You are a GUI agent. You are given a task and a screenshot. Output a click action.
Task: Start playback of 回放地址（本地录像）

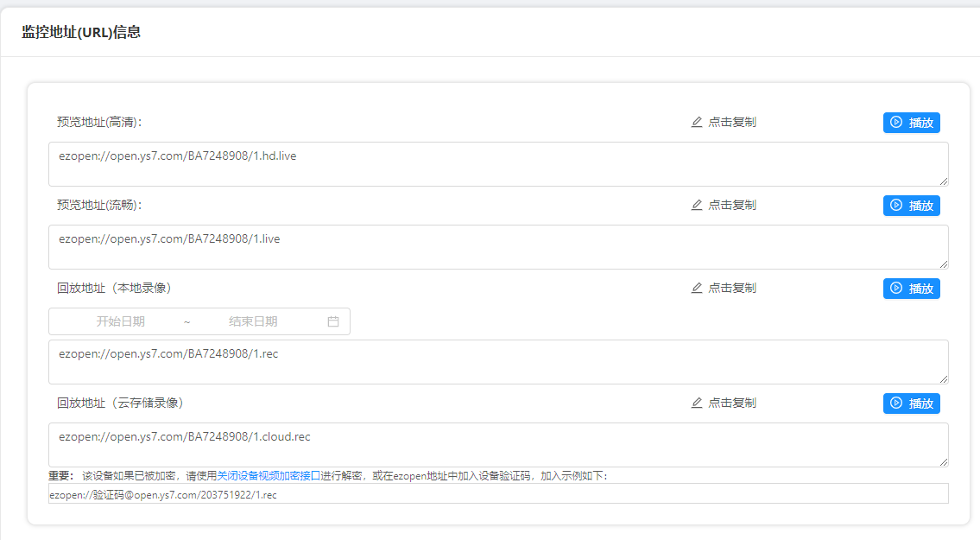point(911,289)
